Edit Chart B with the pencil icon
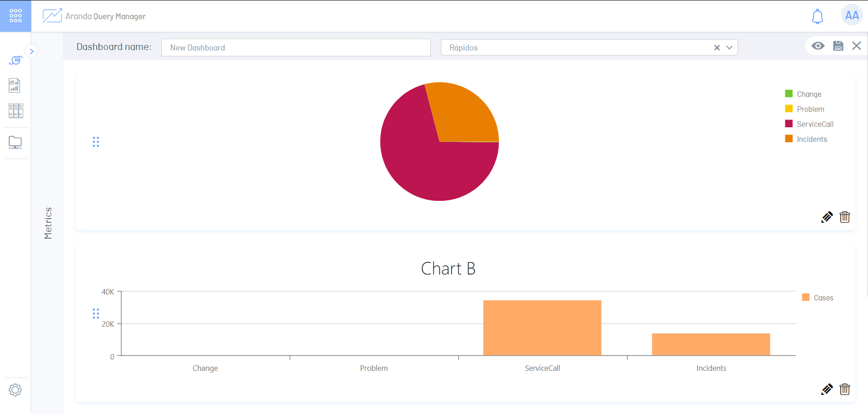 click(827, 389)
